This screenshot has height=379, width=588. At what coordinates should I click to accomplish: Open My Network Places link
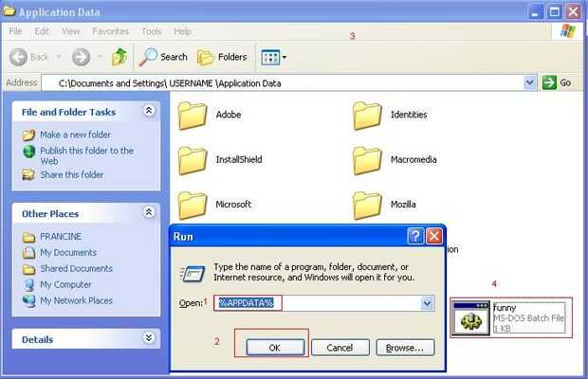(x=76, y=300)
